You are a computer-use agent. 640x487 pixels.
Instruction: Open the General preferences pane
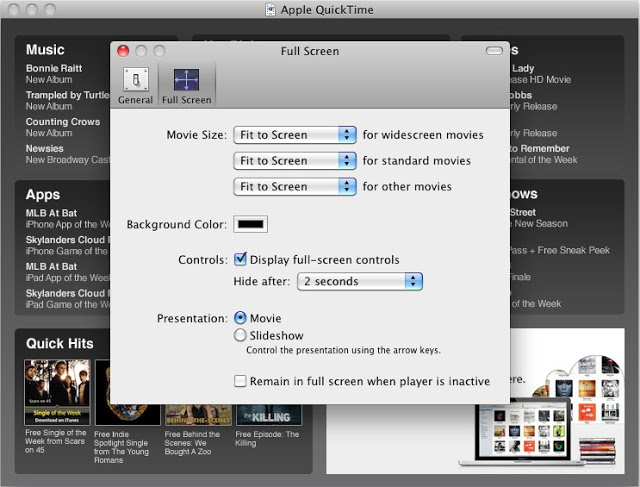point(136,86)
